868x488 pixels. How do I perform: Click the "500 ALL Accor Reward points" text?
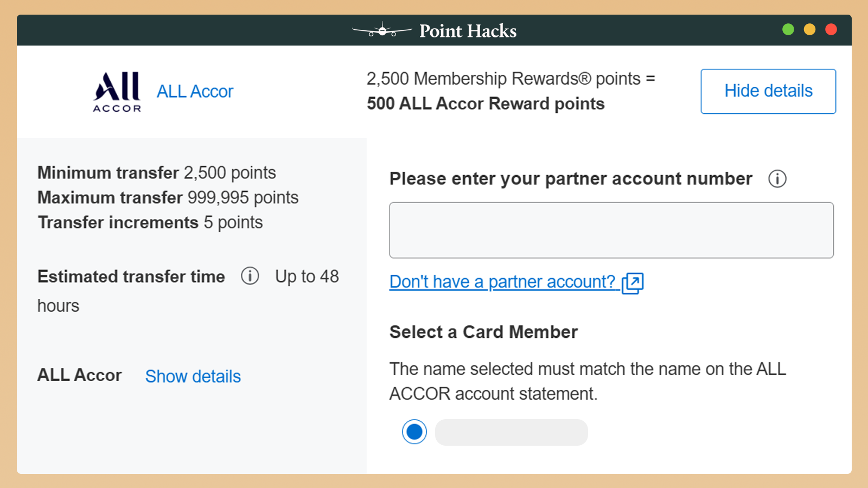pos(486,104)
